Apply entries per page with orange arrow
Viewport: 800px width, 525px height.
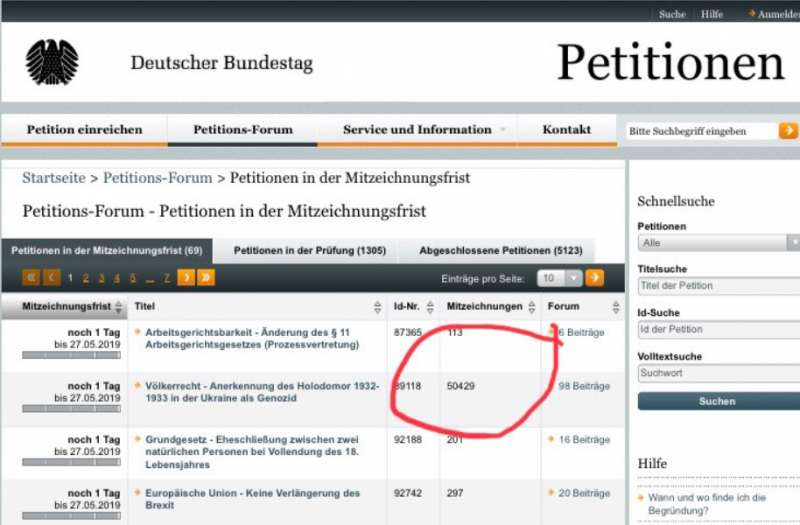[594, 278]
